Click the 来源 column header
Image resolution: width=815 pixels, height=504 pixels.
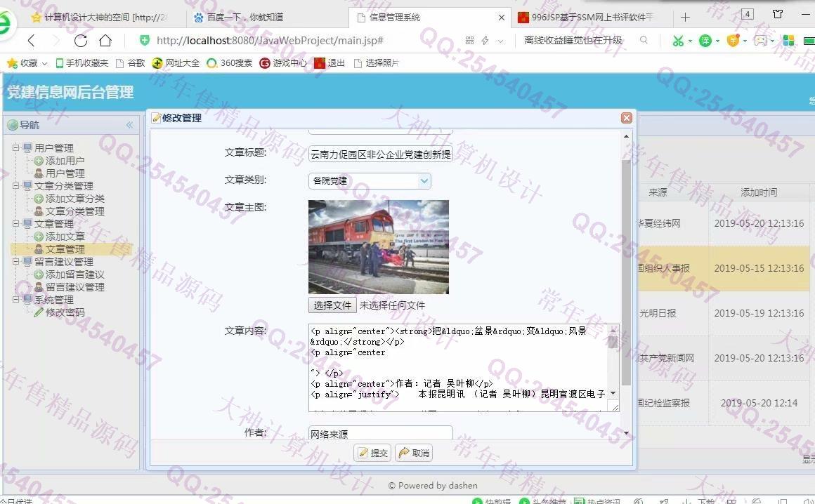coord(658,192)
